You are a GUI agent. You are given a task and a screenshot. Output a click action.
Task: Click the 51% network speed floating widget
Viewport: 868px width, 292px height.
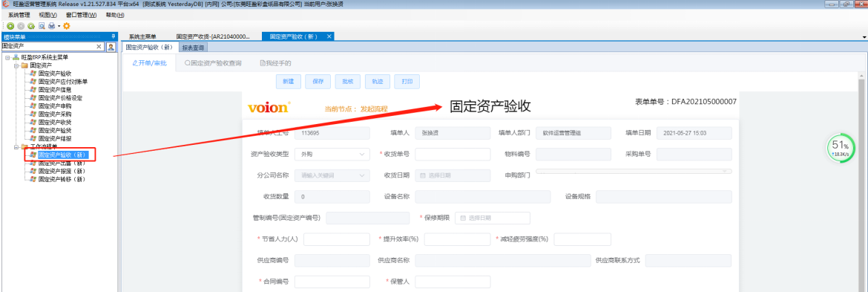coord(840,149)
